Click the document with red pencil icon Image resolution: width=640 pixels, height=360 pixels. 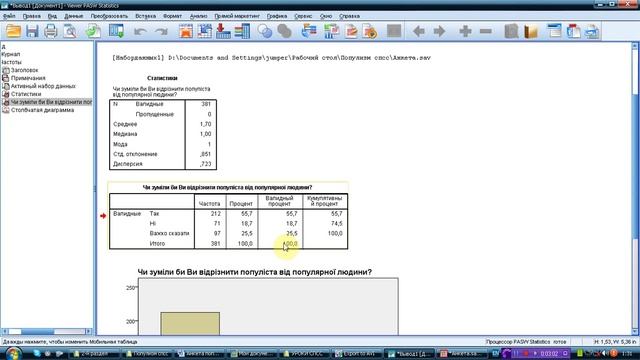pyautogui.click(x=351, y=31)
